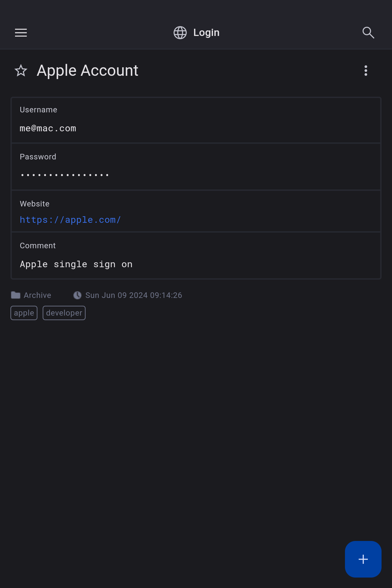The image size is (392, 588).
Task: Click the blue plus add button
Action: click(x=363, y=559)
